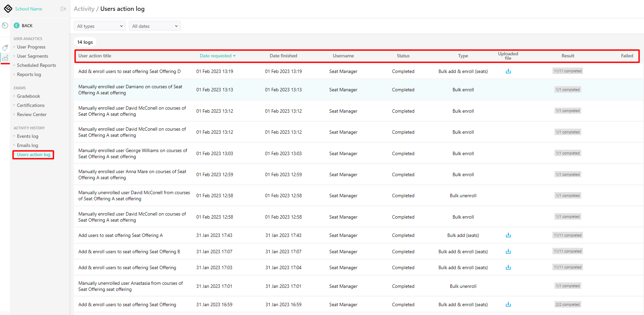Click the 11/11 completed badge on first row
644x315 pixels.
pyautogui.click(x=567, y=71)
